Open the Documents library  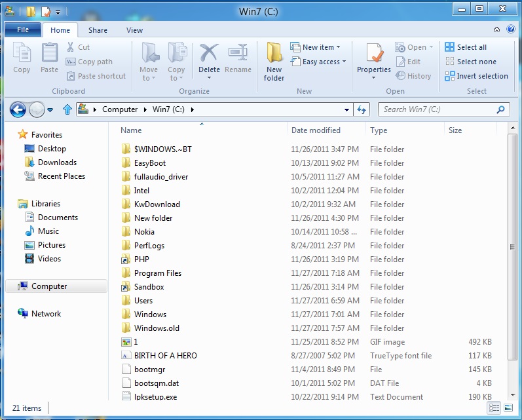[51, 218]
